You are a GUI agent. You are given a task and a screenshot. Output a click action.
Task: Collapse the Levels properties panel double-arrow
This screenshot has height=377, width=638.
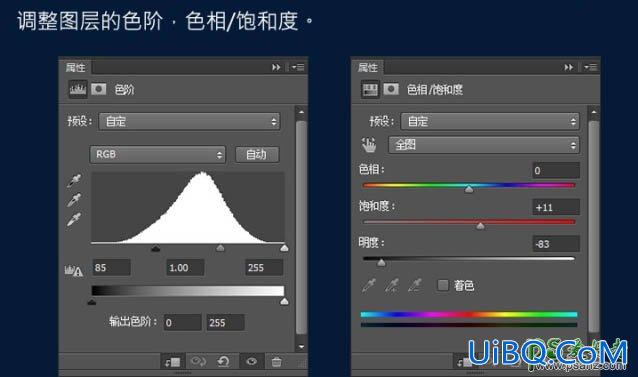276,67
